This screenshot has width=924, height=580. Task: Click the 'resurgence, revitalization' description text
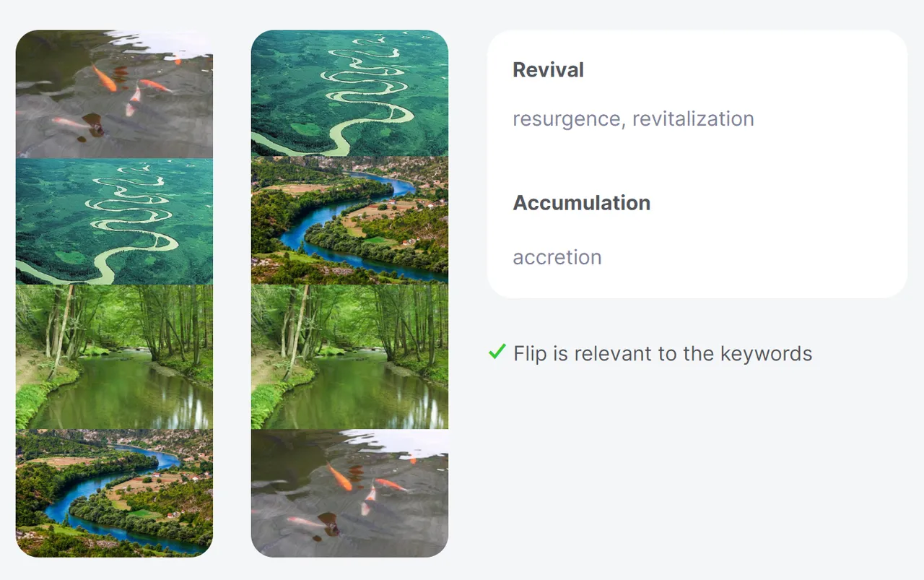pyautogui.click(x=633, y=118)
